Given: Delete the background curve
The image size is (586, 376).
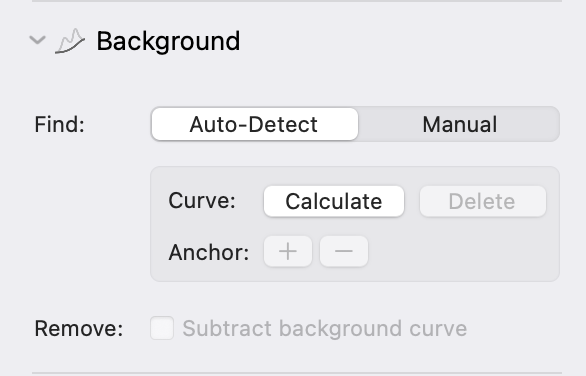Looking at the screenshot, I should tap(482, 201).
